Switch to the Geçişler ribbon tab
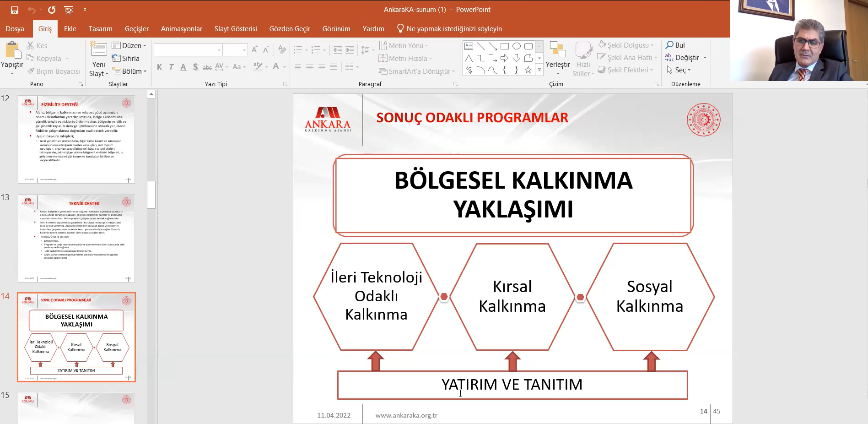 [137, 29]
